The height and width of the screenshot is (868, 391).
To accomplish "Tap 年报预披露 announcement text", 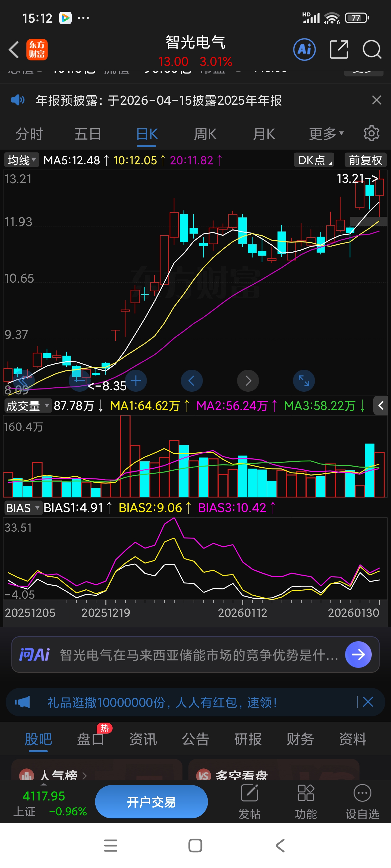I will click(x=159, y=100).
